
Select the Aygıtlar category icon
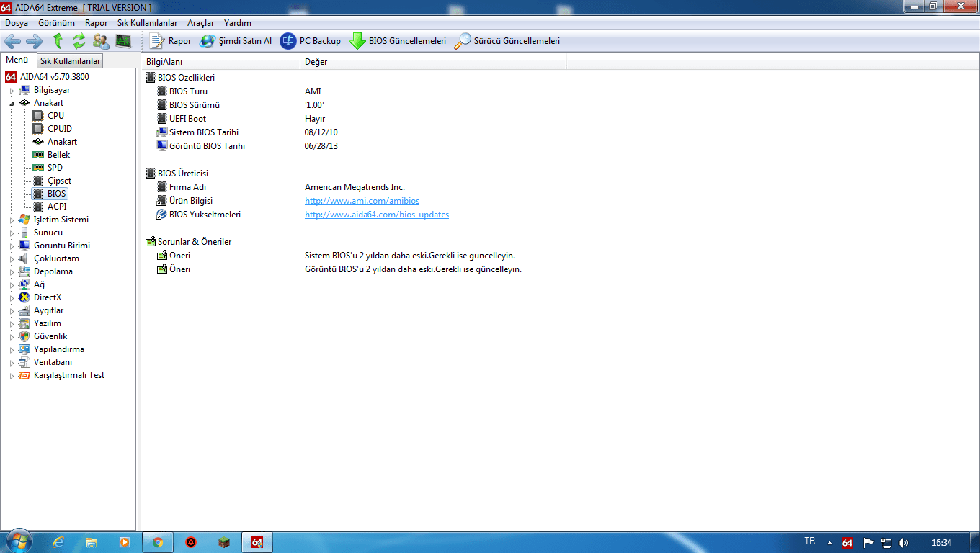click(24, 310)
